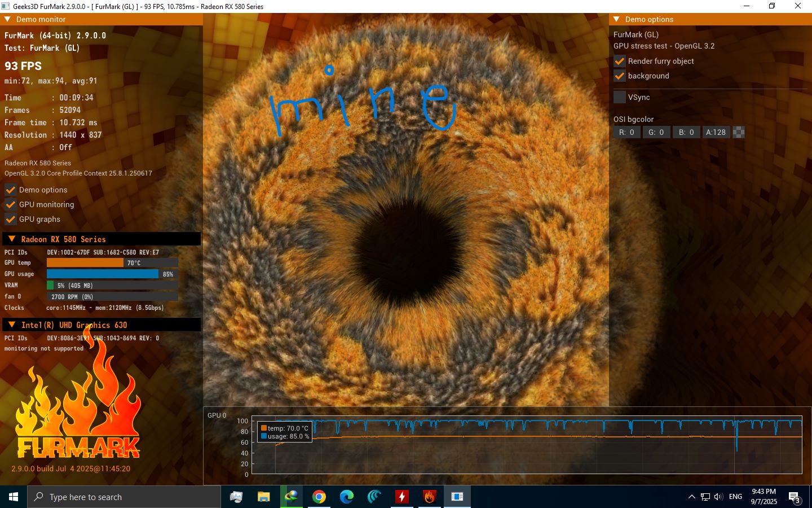Click the taskbar search box

click(x=124, y=497)
